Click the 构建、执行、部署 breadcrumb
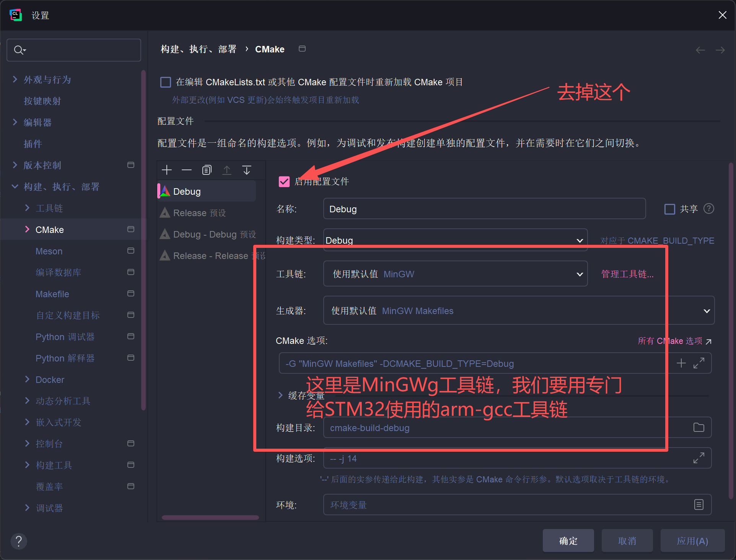 (x=199, y=49)
